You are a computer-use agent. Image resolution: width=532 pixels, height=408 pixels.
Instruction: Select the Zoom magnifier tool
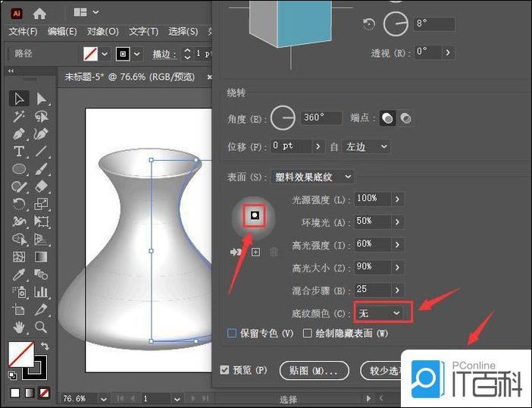[x=41, y=327]
